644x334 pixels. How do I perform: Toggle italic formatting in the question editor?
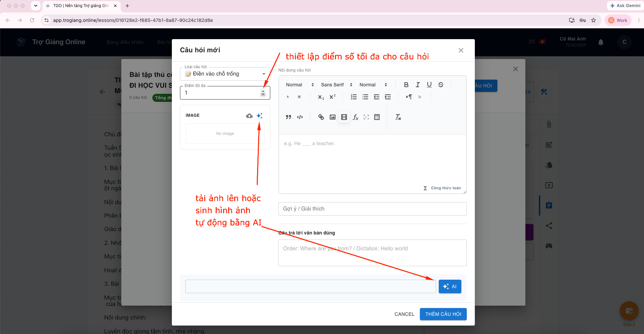(418, 85)
